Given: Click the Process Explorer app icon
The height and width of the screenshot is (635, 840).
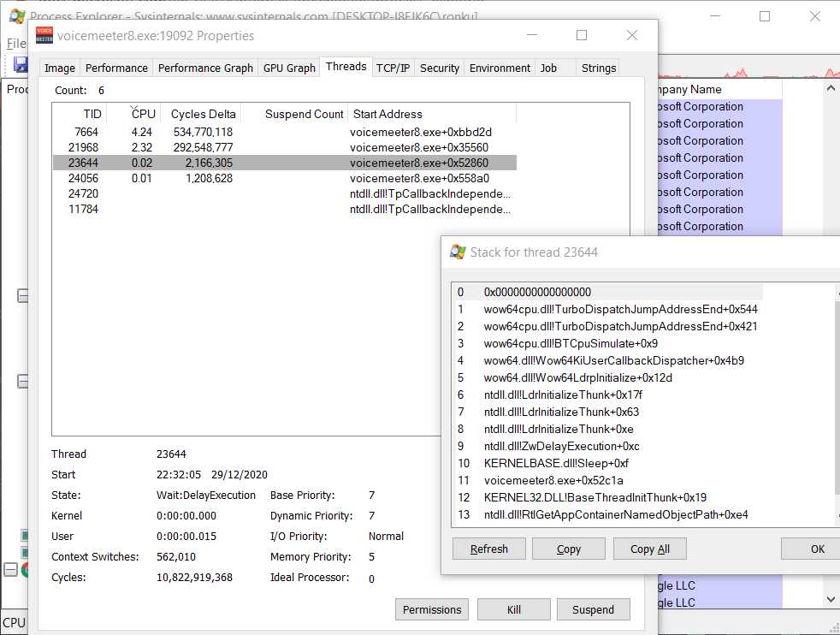Looking at the screenshot, I should 15,16.
